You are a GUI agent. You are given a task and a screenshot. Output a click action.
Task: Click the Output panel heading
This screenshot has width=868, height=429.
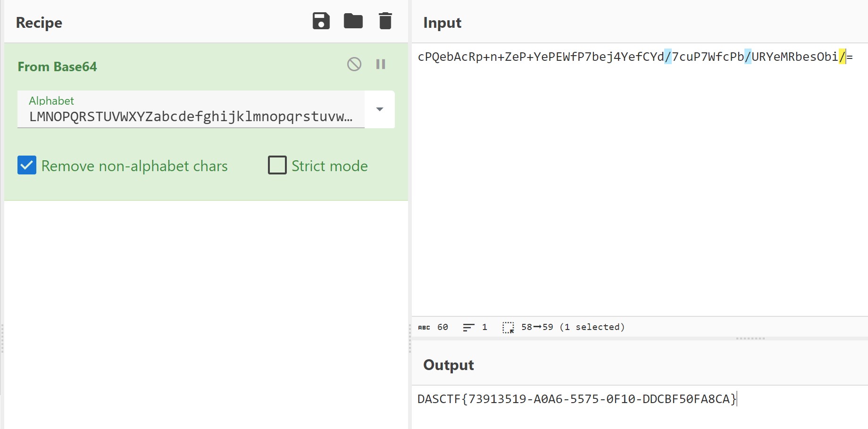click(x=448, y=365)
